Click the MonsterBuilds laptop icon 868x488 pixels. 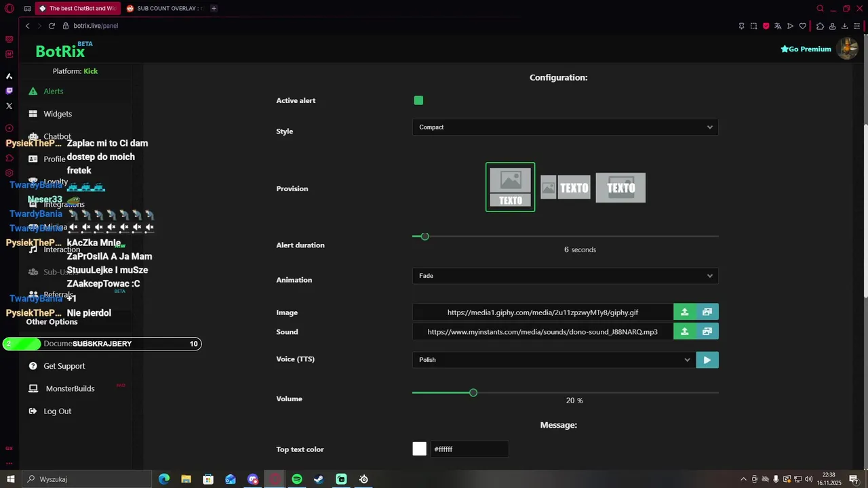coord(33,388)
